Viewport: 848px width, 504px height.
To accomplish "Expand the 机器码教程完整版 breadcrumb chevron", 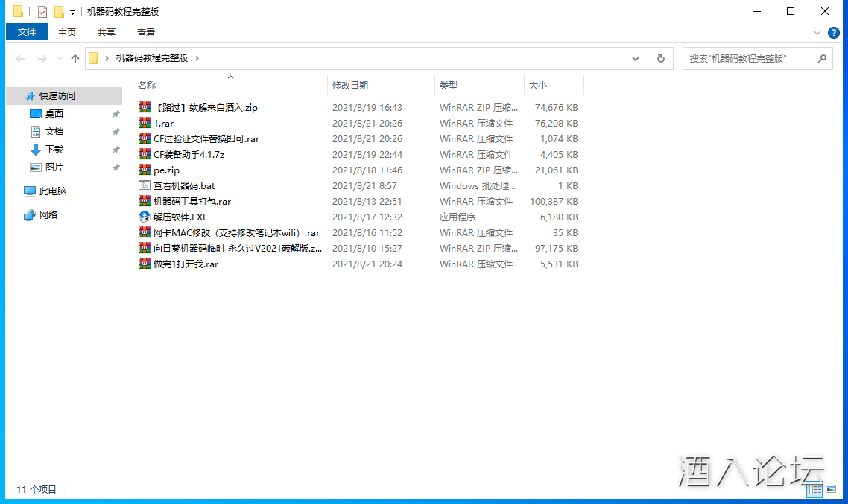I will coord(197,58).
